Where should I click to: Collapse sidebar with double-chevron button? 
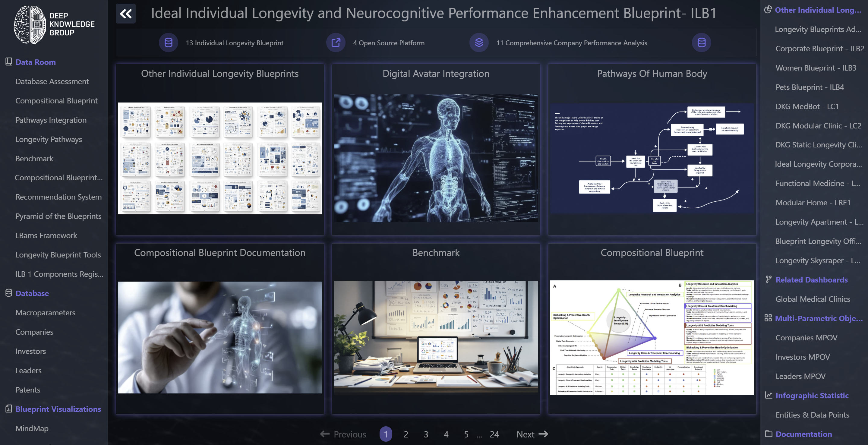pyautogui.click(x=125, y=14)
